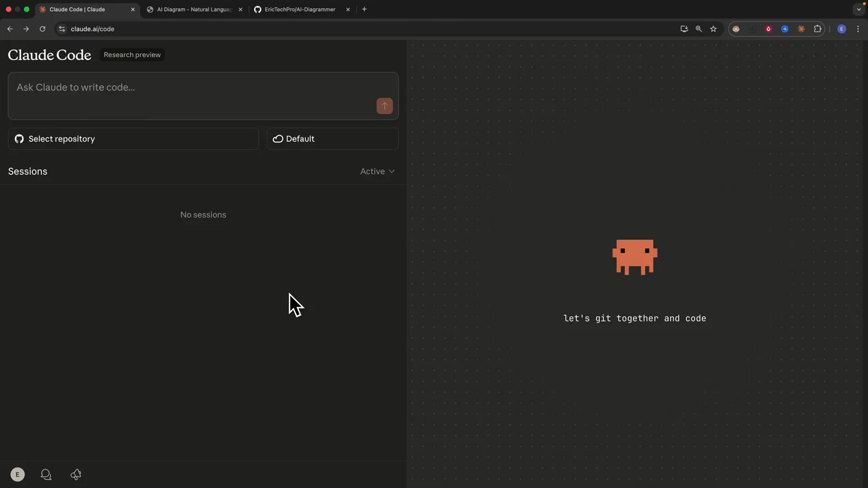Reload the claude.ai/code page
The image size is (868, 488).
click(x=42, y=29)
